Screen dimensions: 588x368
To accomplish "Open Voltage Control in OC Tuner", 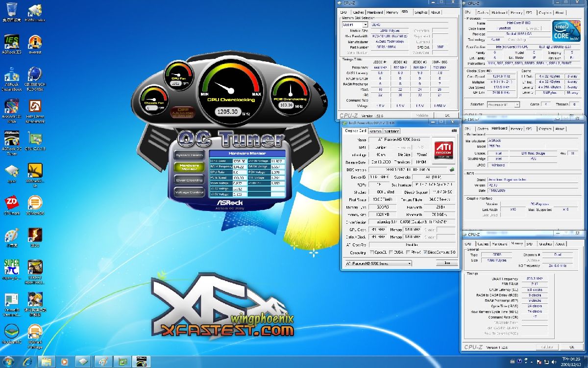I will pos(190,192).
